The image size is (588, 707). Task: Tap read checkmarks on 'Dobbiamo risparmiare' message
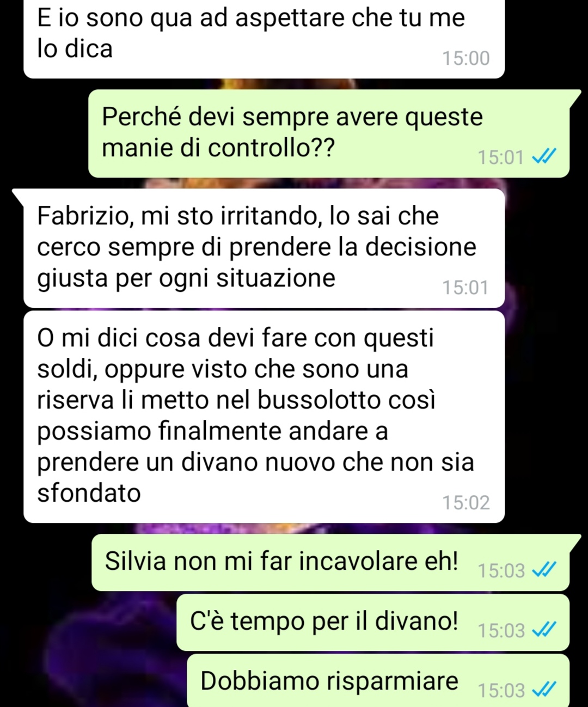(543, 690)
